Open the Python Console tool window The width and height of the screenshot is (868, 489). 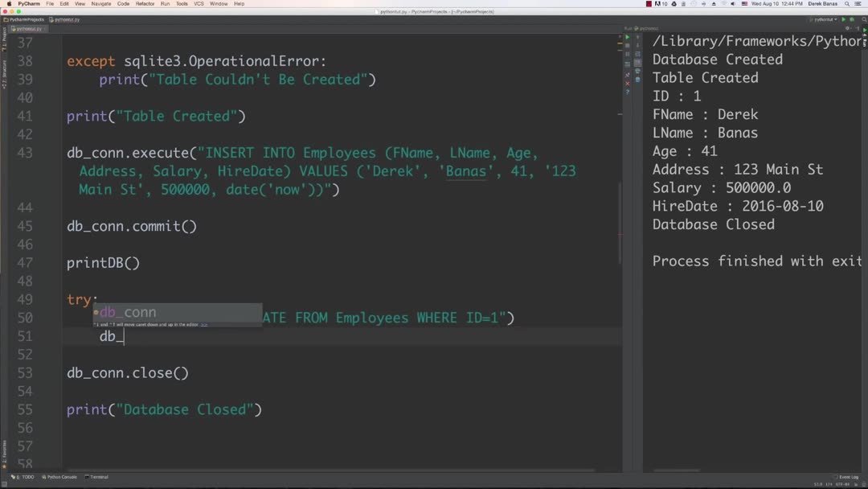(x=62, y=476)
